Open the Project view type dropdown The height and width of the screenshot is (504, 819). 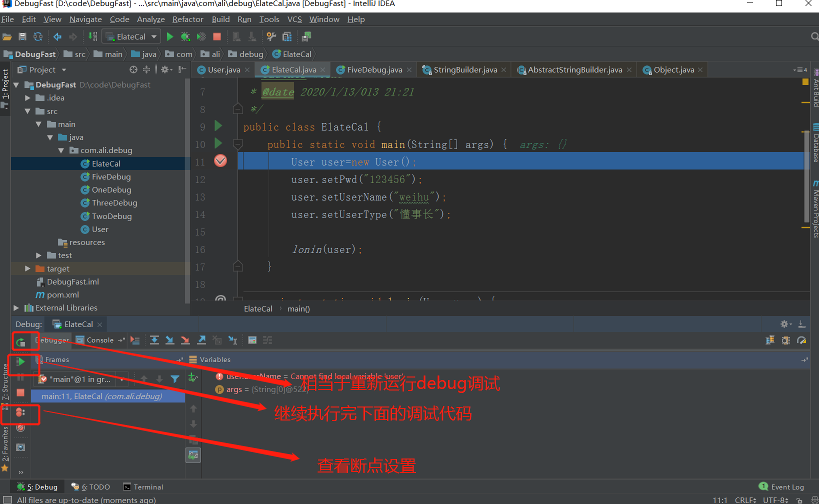tap(64, 69)
